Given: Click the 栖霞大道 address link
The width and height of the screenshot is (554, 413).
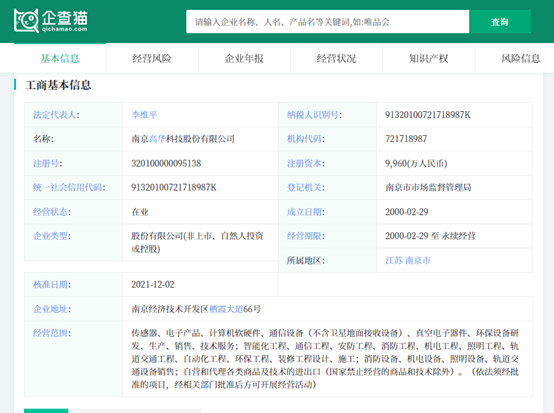Looking at the screenshot, I should click(226, 309).
